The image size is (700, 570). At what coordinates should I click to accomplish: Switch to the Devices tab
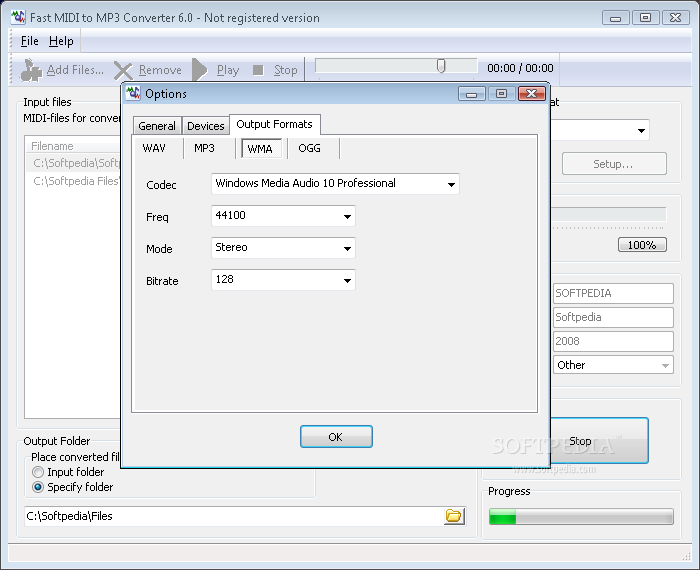point(205,126)
